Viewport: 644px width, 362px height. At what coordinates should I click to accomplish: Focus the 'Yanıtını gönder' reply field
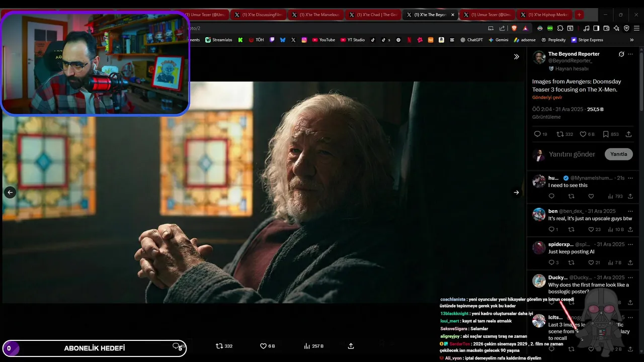(572, 154)
